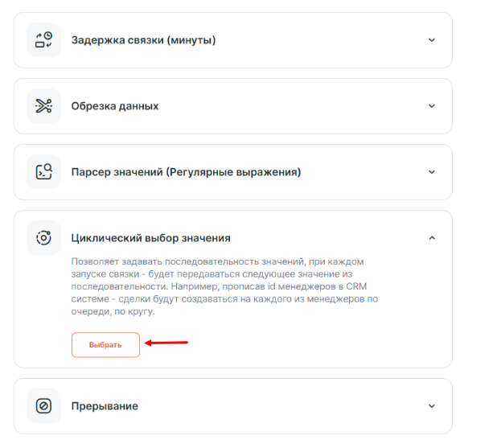Collapse the Циклический выбор значения section chevron
The width and height of the screenshot is (493, 448).
point(432,238)
